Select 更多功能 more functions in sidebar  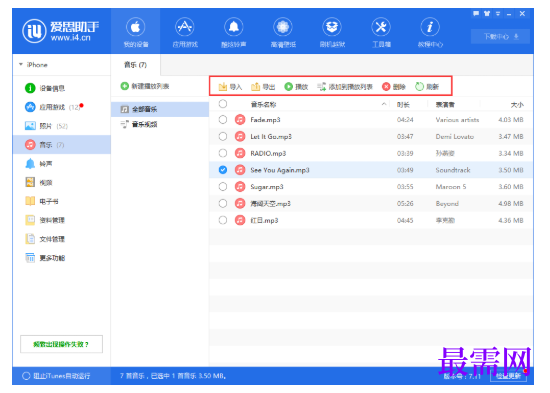[x=62, y=258]
